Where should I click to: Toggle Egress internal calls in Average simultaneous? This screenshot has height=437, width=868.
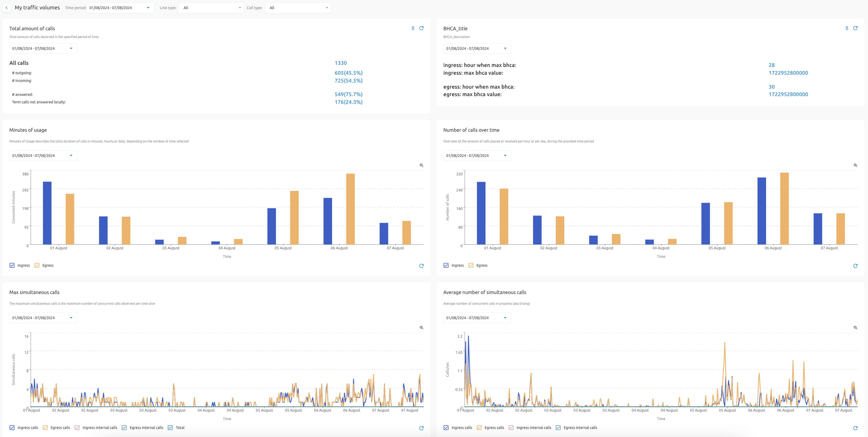point(558,428)
